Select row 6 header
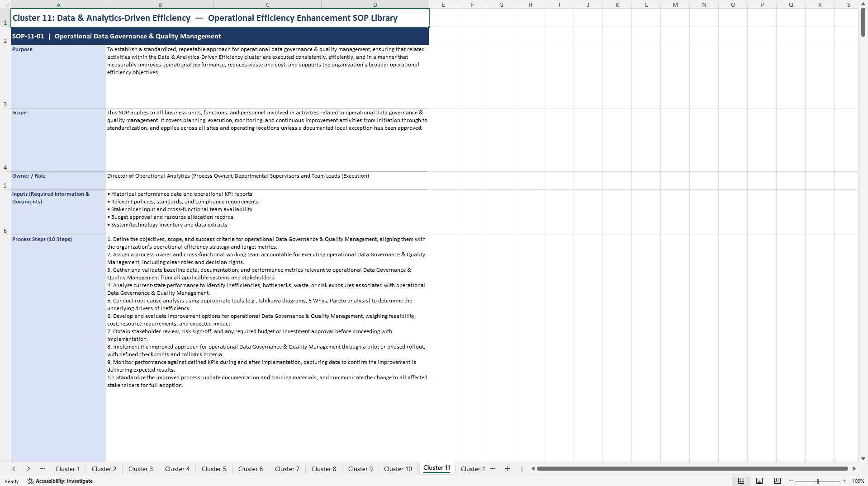Screen dimensions: 868x486 (x=5, y=212)
